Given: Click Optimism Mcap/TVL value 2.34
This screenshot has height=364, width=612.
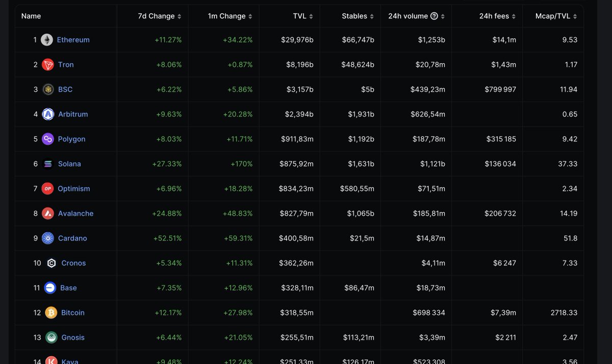Looking at the screenshot, I should pyautogui.click(x=570, y=189).
